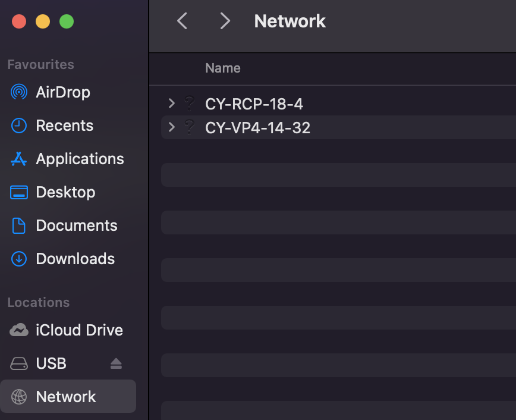Viewport: 516px width, 420px height.
Task: Click the Network globe icon in sidebar
Action: point(19,397)
